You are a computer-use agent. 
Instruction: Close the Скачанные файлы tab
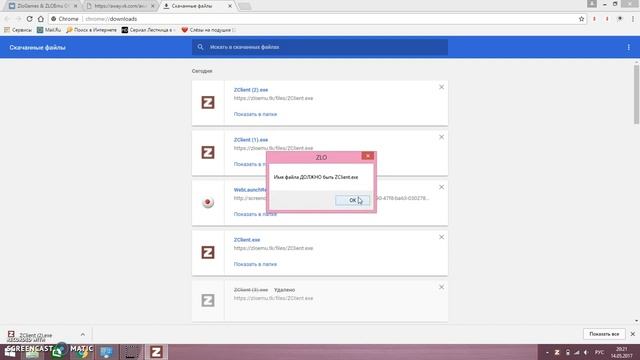coord(230,6)
